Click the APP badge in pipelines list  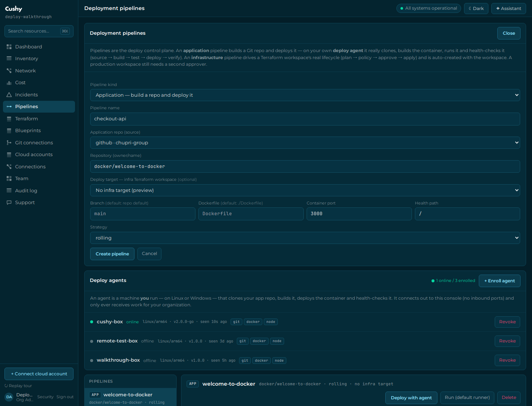pyautogui.click(x=95, y=395)
